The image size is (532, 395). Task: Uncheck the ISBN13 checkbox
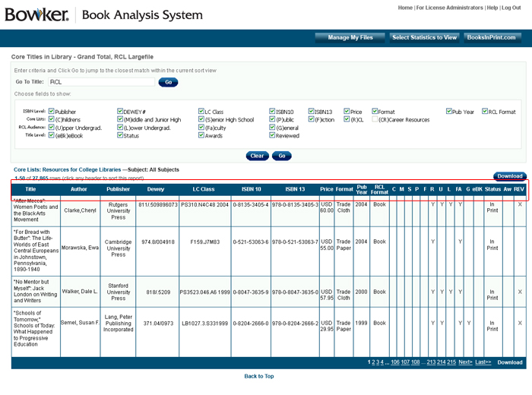[311, 111]
